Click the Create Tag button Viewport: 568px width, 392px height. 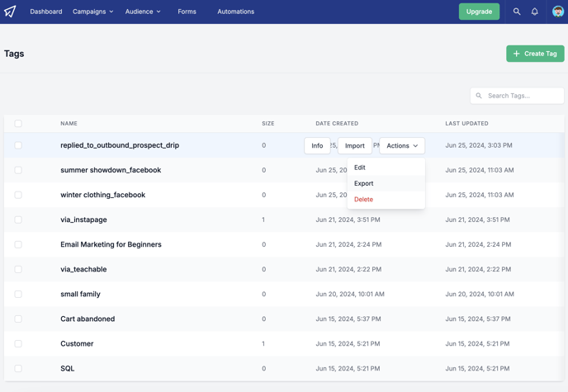535,54
